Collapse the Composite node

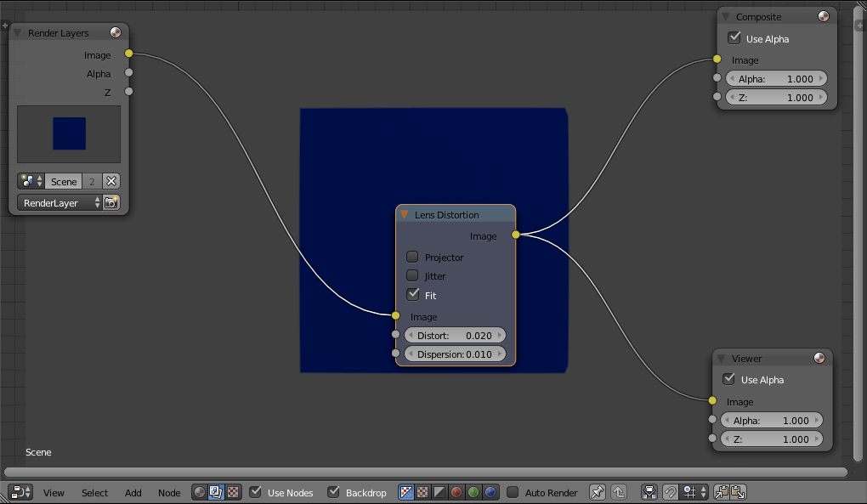[725, 17]
